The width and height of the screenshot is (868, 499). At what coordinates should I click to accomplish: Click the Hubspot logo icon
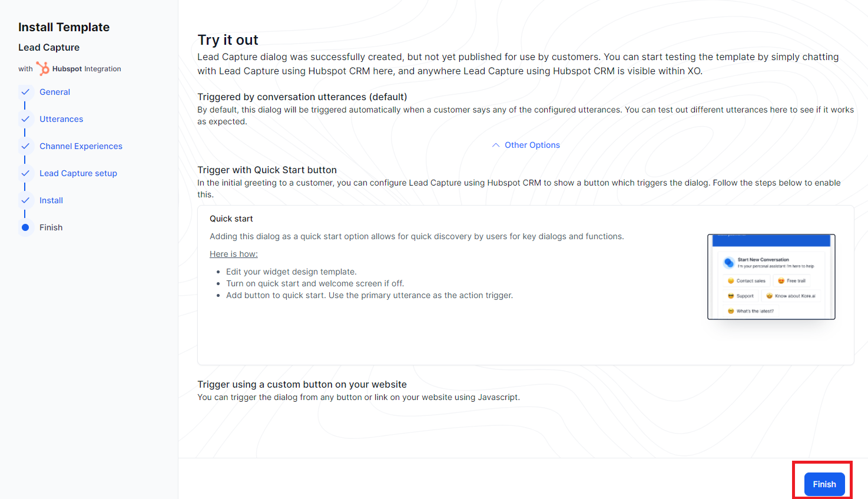(x=43, y=68)
